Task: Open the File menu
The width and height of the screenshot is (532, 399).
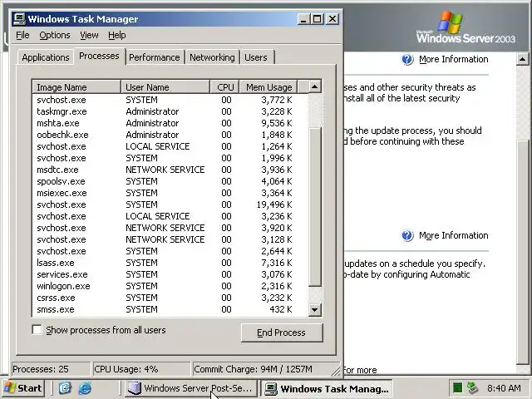Action: pyautogui.click(x=22, y=35)
